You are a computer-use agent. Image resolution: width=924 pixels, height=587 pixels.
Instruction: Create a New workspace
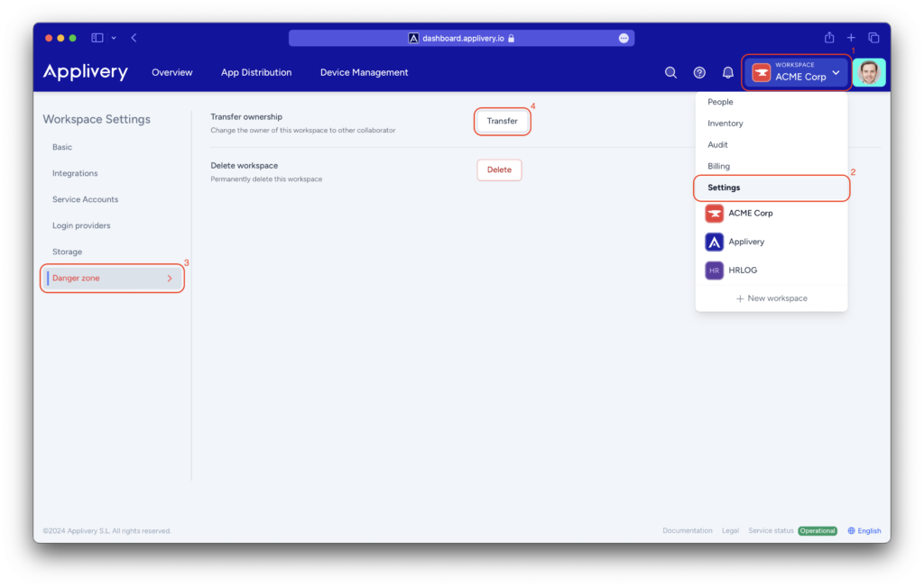pyautogui.click(x=772, y=298)
